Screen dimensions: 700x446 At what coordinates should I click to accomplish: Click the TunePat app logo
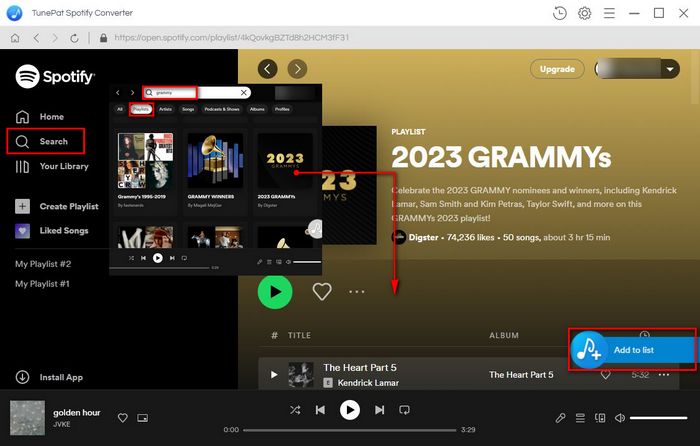[x=14, y=13]
